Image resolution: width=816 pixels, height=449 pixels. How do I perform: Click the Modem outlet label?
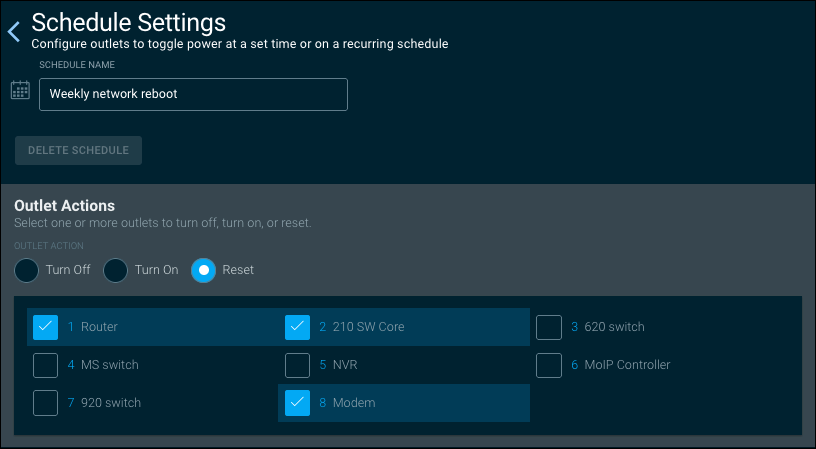point(353,403)
